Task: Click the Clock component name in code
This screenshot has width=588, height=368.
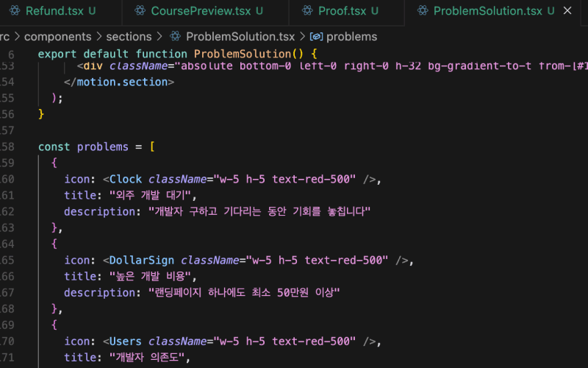Action: [126, 179]
